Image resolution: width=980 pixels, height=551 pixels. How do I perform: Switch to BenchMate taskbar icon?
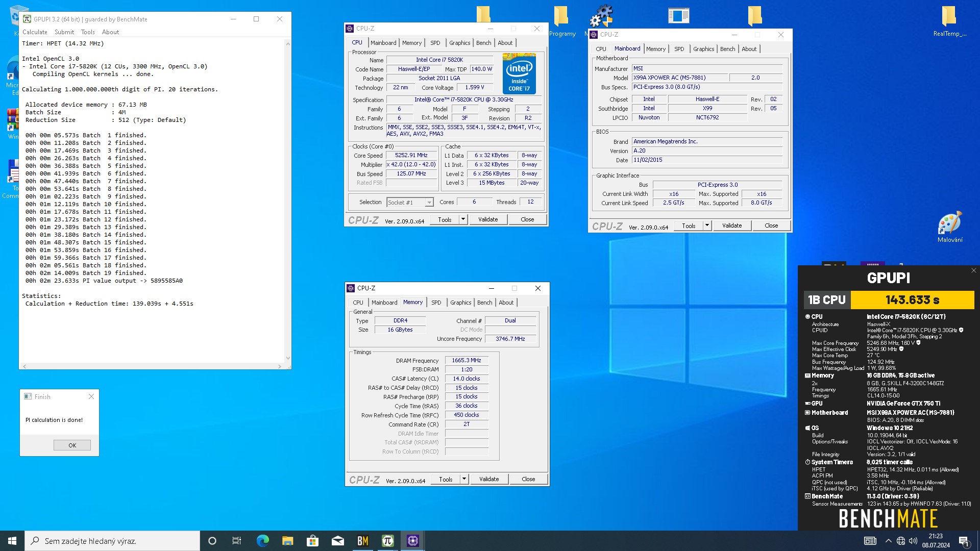click(362, 541)
